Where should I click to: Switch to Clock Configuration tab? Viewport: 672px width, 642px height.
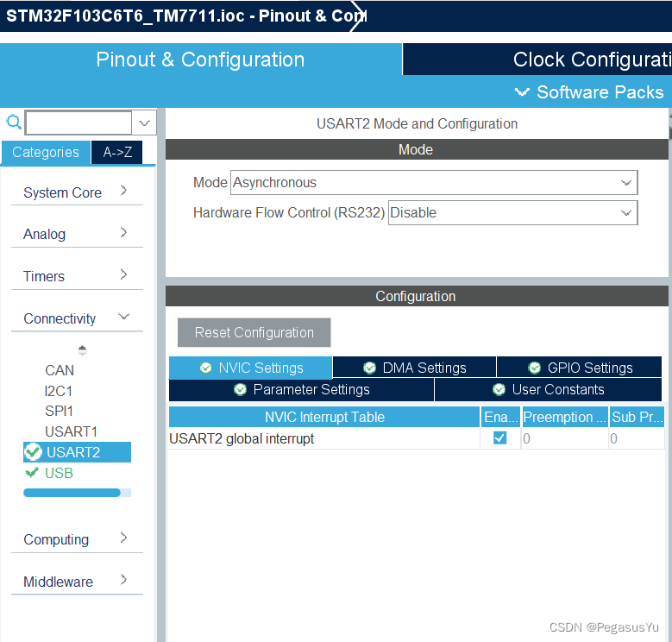[537, 60]
